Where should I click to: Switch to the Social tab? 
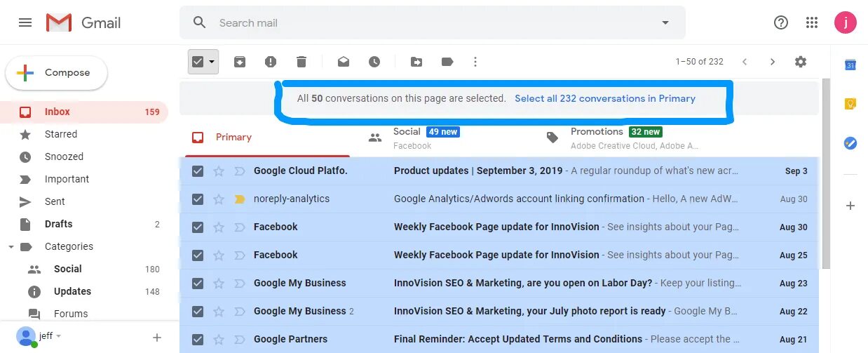point(407,137)
